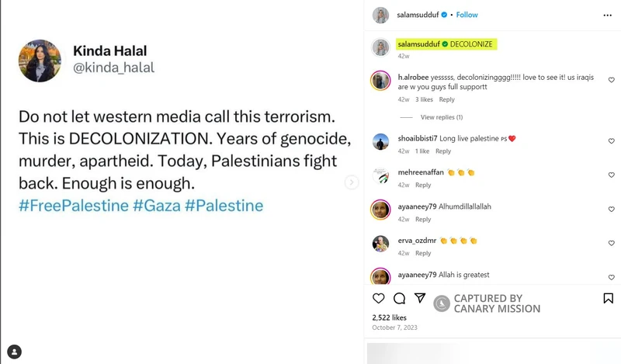This screenshot has height=364, width=621.
Task: Show the 2,522 likes list
Action: [x=390, y=317]
